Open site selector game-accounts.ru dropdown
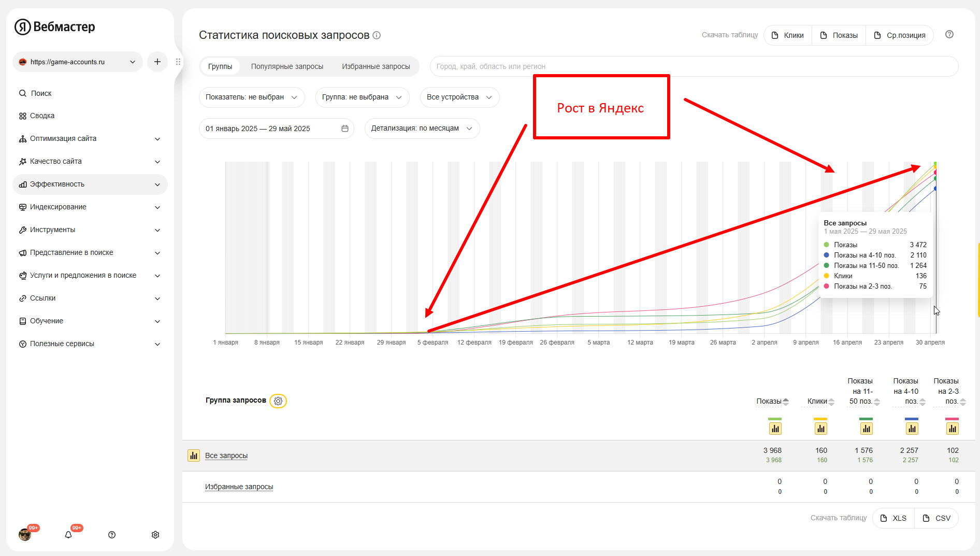The image size is (980, 556). (78, 62)
